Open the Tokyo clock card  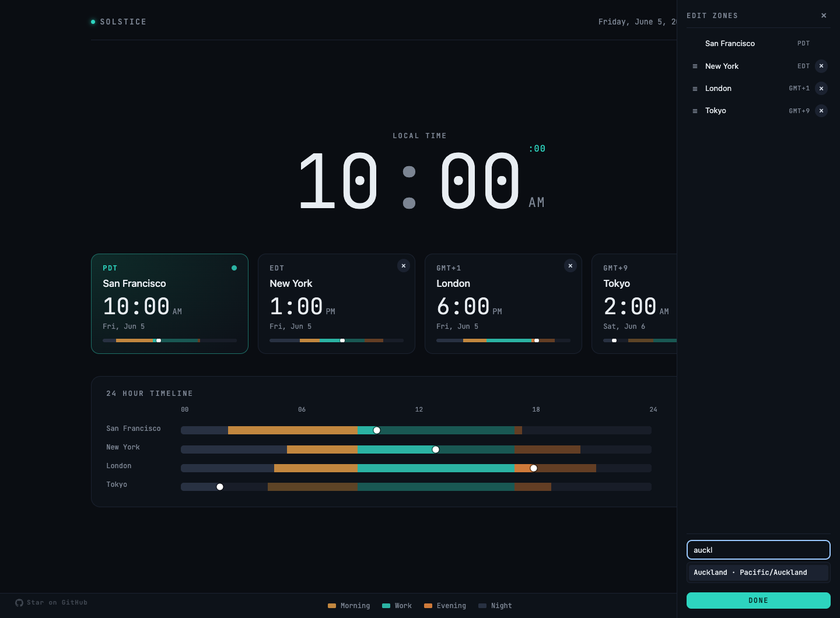click(x=634, y=304)
